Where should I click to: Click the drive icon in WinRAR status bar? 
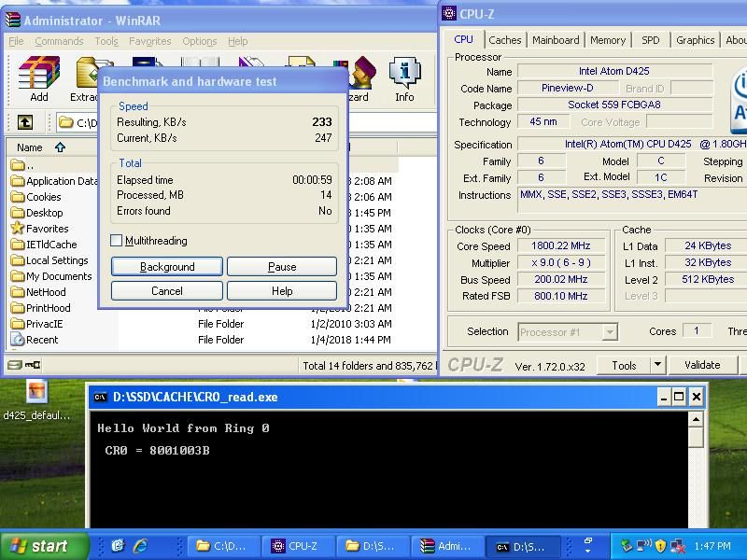(15, 365)
